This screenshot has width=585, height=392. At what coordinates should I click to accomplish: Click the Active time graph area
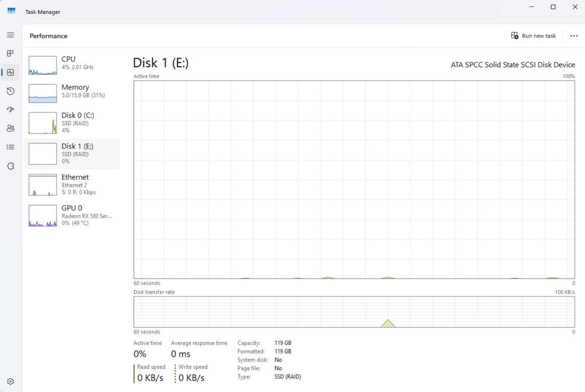tap(354, 180)
